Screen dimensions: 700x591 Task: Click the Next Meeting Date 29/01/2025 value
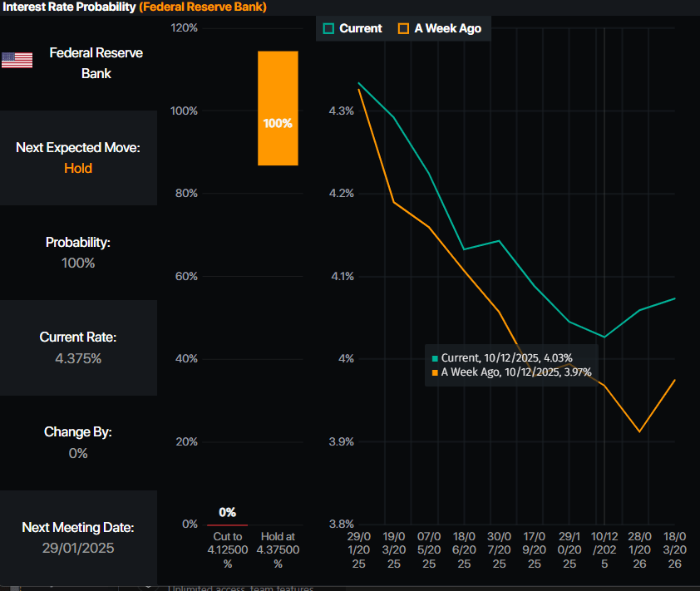point(78,548)
